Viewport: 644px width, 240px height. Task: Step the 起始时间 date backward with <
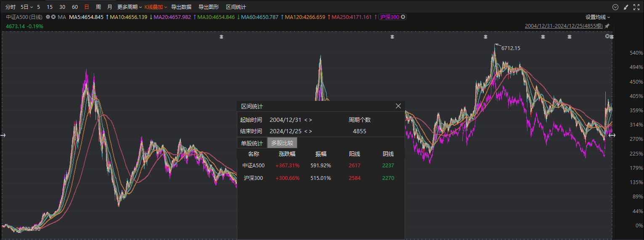click(x=306, y=120)
